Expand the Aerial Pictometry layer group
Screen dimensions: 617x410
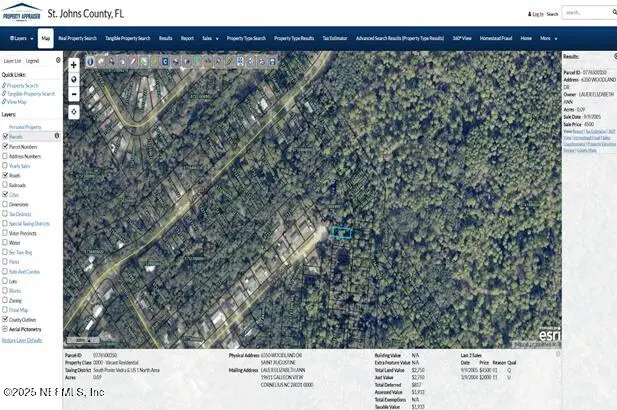(x=5, y=329)
